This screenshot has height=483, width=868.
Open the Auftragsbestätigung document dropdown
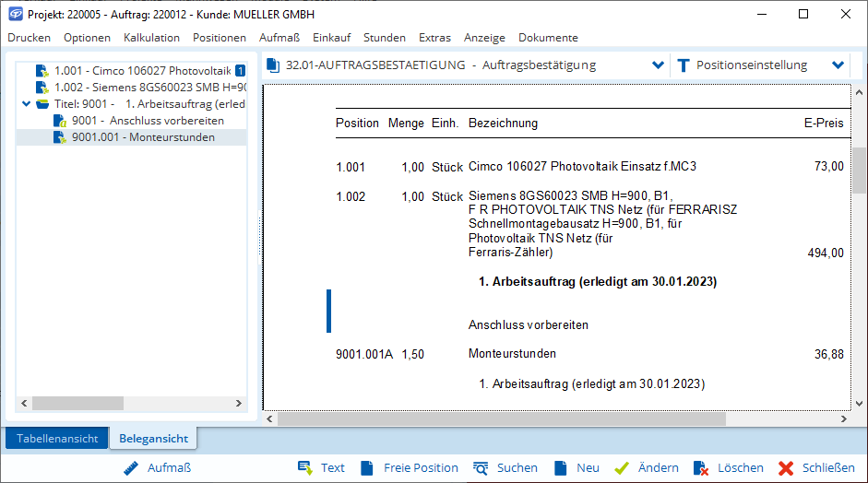coord(658,65)
